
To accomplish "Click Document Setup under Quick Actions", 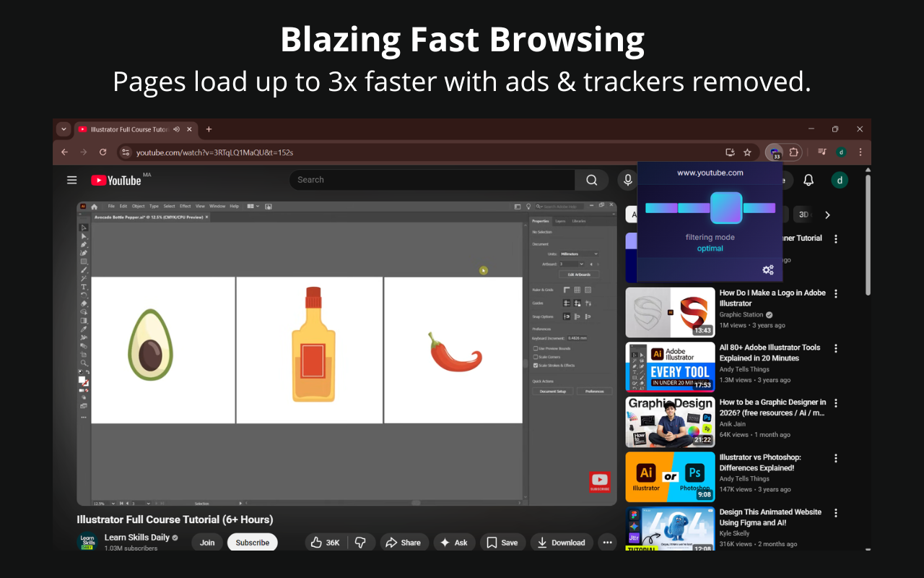I will pos(553,391).
